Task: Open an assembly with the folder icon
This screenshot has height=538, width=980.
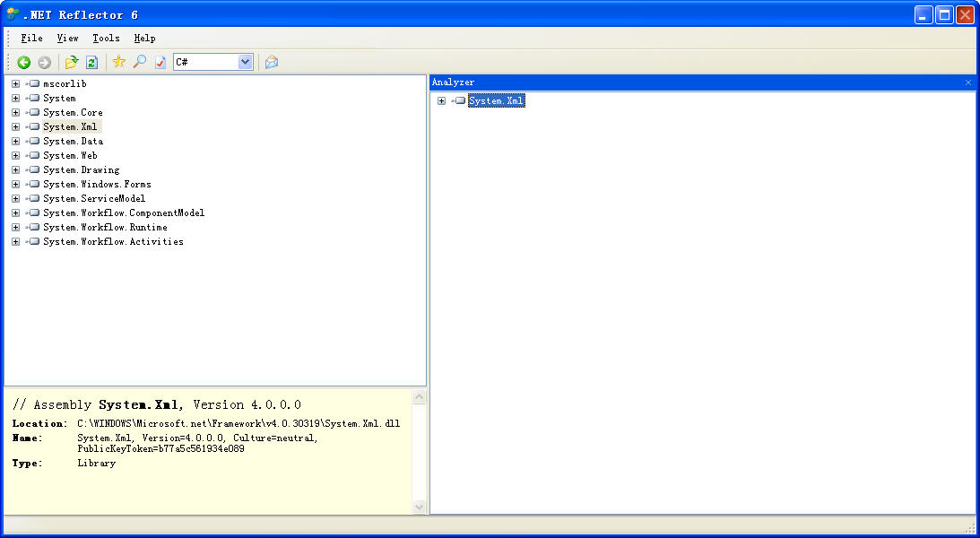Action: tap(72, 62)
